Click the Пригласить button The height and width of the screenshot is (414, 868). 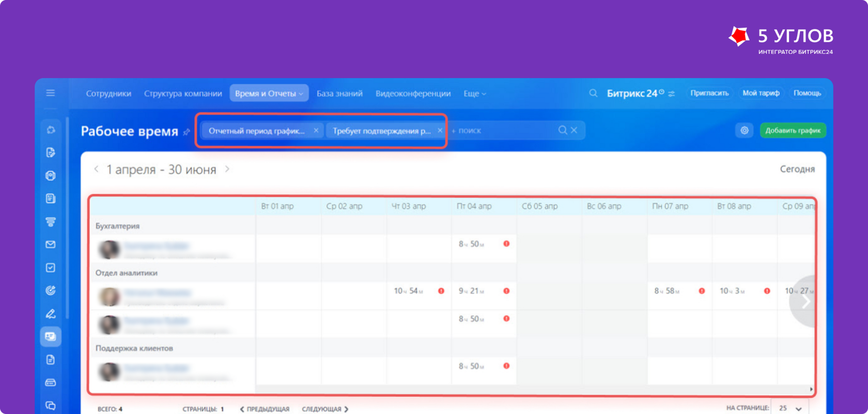click(x=709, y=93)
